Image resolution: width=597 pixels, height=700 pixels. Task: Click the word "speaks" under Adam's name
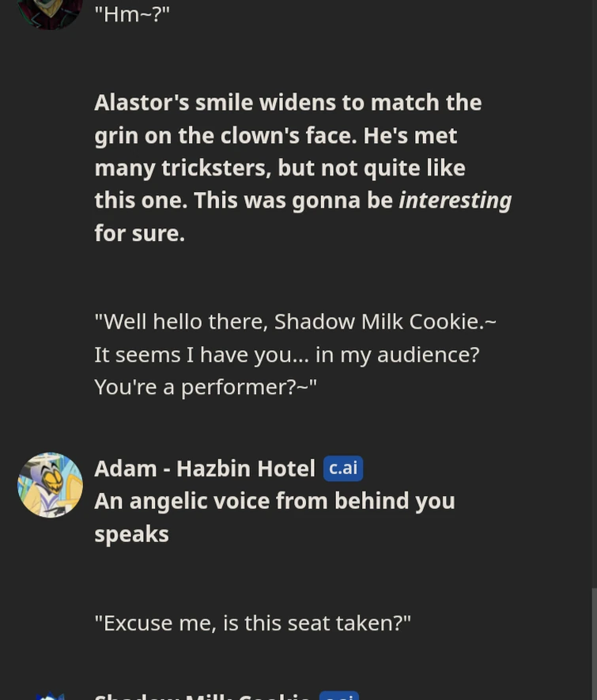tap(131, 534)
